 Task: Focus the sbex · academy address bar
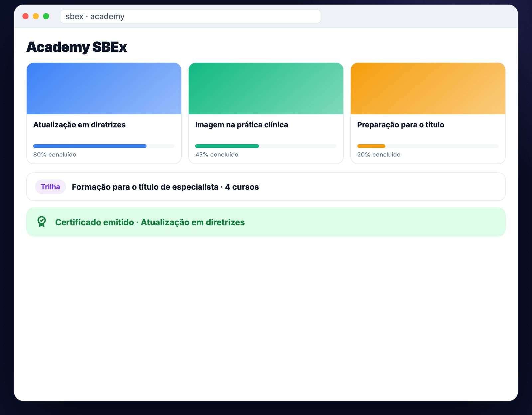(x=190, y=16)
